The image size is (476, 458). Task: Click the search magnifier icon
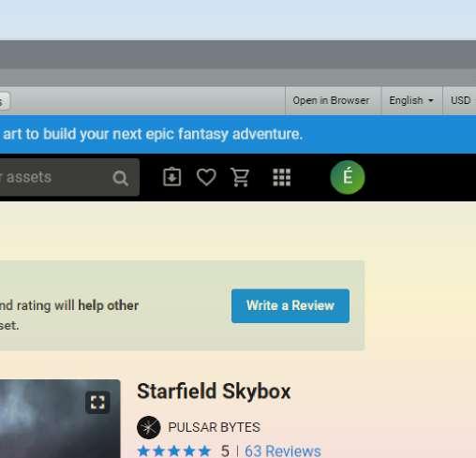point(120,178)
